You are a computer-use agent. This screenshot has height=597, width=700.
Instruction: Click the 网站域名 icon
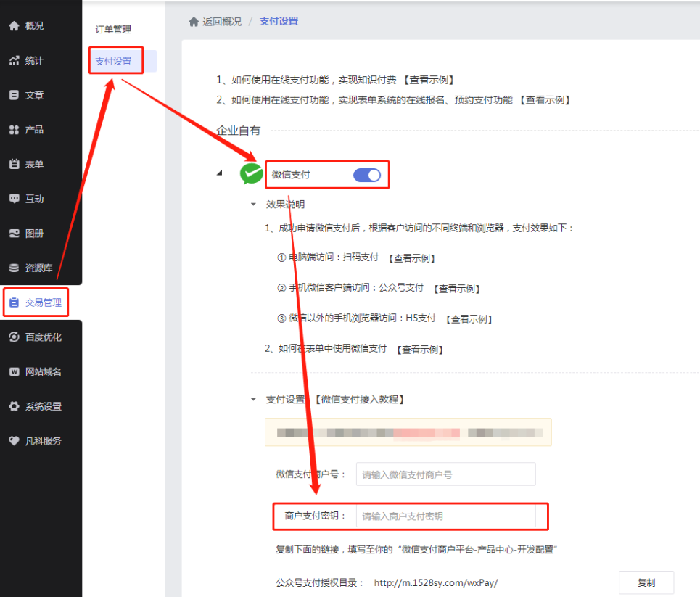point(15,371)
